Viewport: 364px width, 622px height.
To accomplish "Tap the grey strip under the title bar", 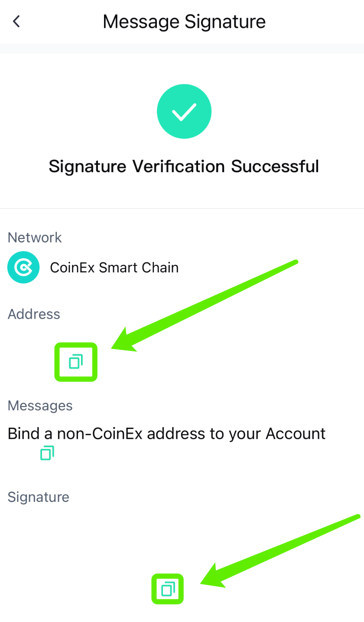I will click(x=182, y=48).
